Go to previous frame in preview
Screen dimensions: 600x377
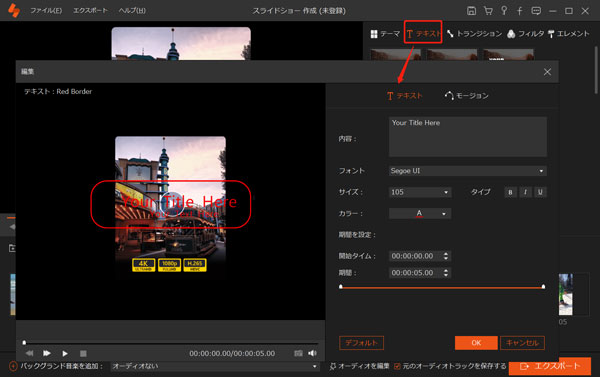point(29,353)
